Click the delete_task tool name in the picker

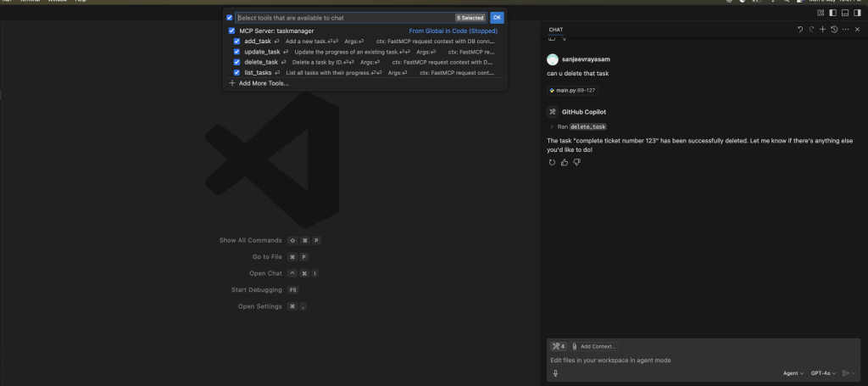tap(261, 62)
